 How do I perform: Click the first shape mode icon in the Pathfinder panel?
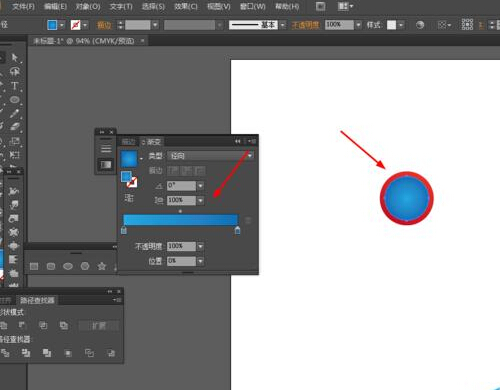click(x=4, y=325)
